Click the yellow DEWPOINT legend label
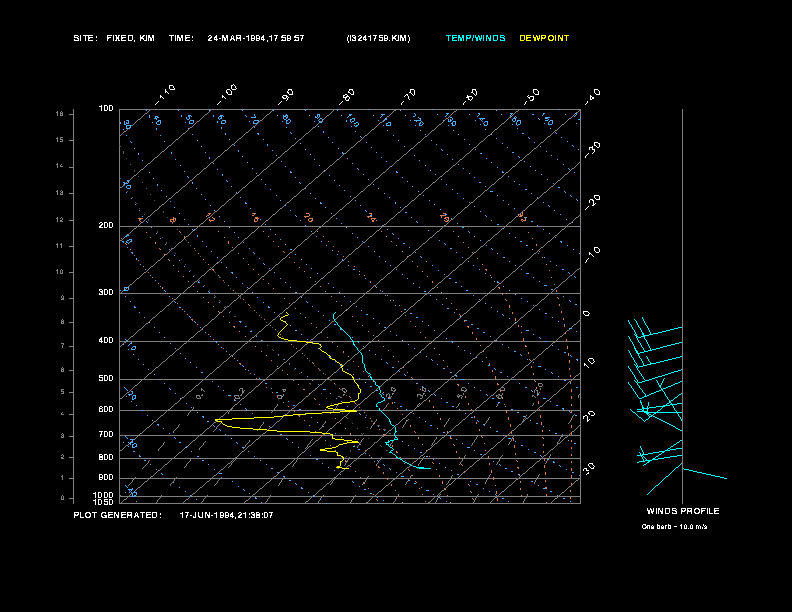The height and width of the screenshot is (612, 792). coord(544,38)
